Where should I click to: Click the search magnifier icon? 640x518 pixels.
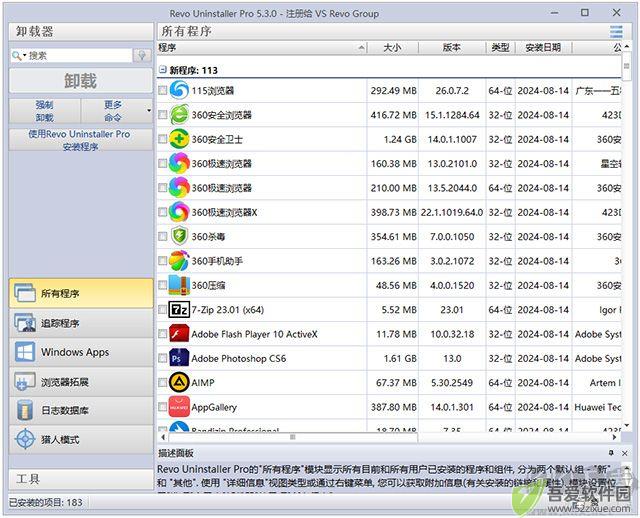[16, 55]
